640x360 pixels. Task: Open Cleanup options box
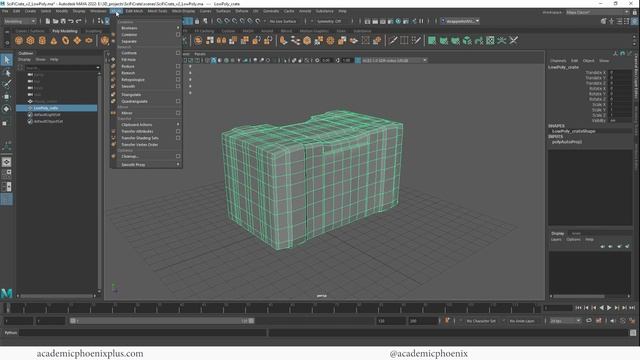178,156
